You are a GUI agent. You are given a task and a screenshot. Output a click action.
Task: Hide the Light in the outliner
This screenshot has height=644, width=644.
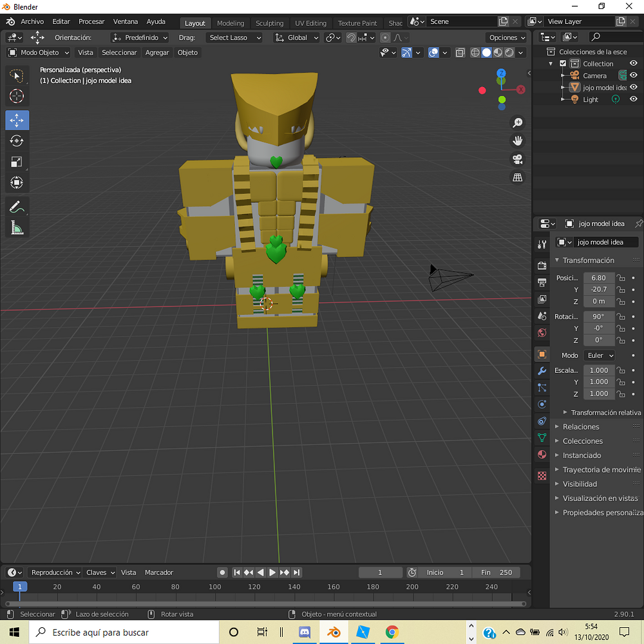pos(633,99)
